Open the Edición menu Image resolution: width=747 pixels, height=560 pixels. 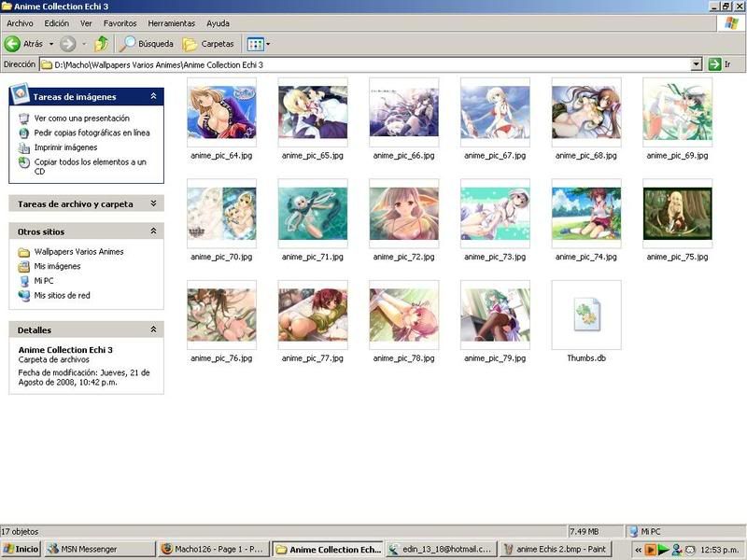(57, 23)
